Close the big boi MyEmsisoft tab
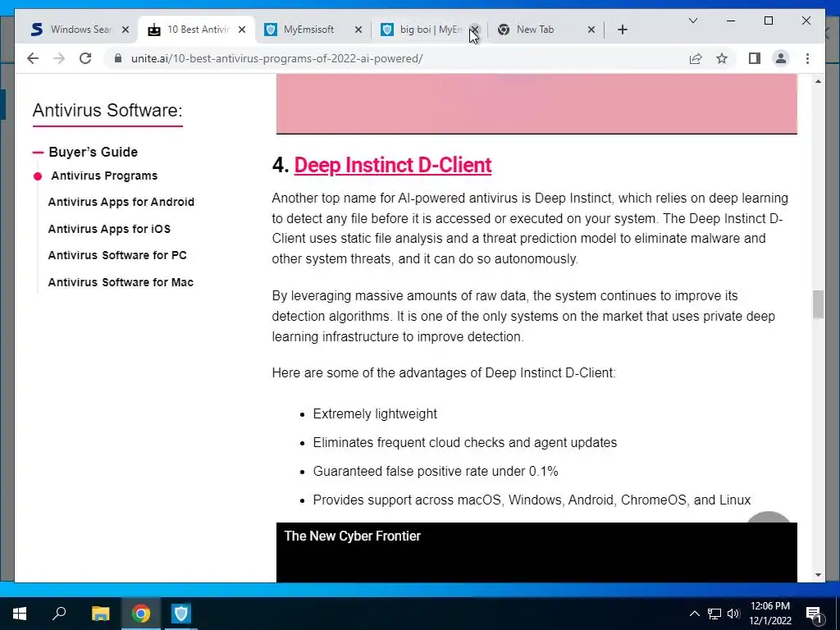The image size is (840, 630). coord(475,30)
